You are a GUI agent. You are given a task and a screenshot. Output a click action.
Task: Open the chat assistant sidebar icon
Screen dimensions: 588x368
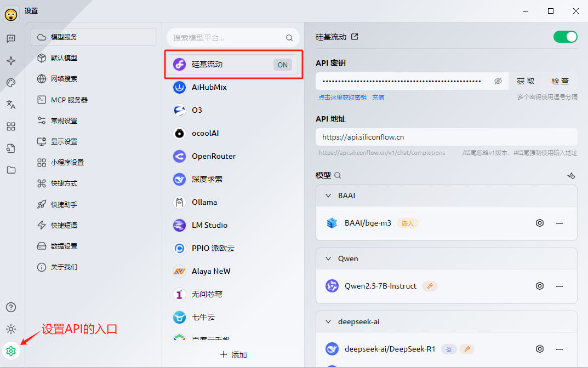pos(11,38)
